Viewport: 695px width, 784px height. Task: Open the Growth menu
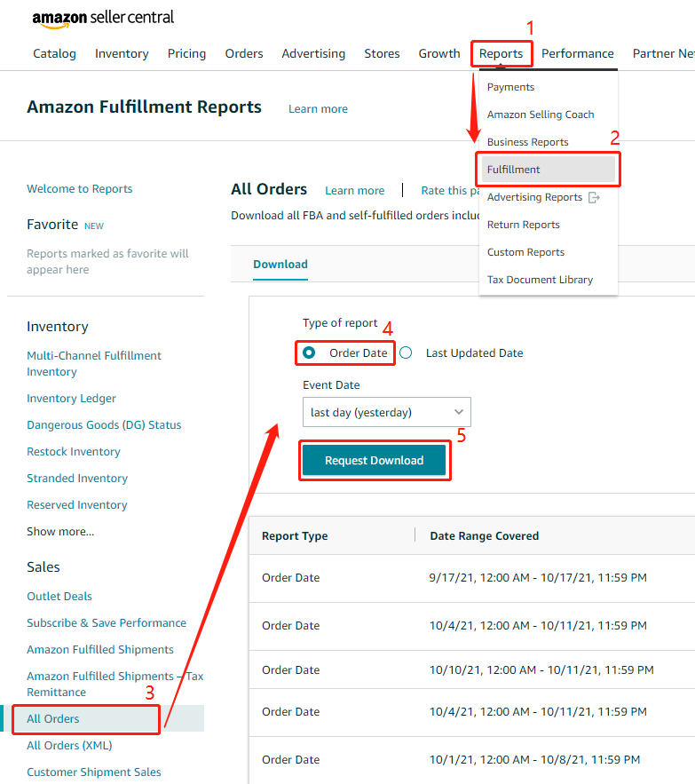click(x=439, y=53)
